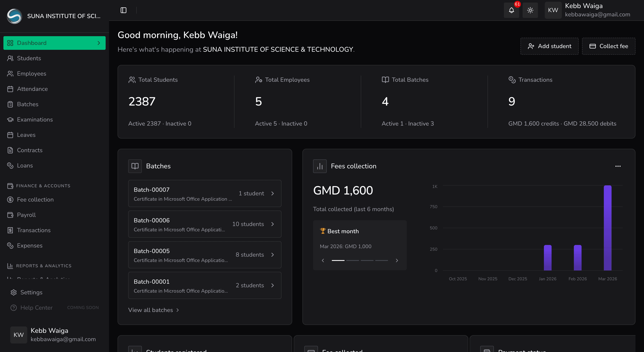Expand the Dashboard arrow indicator

99,43
